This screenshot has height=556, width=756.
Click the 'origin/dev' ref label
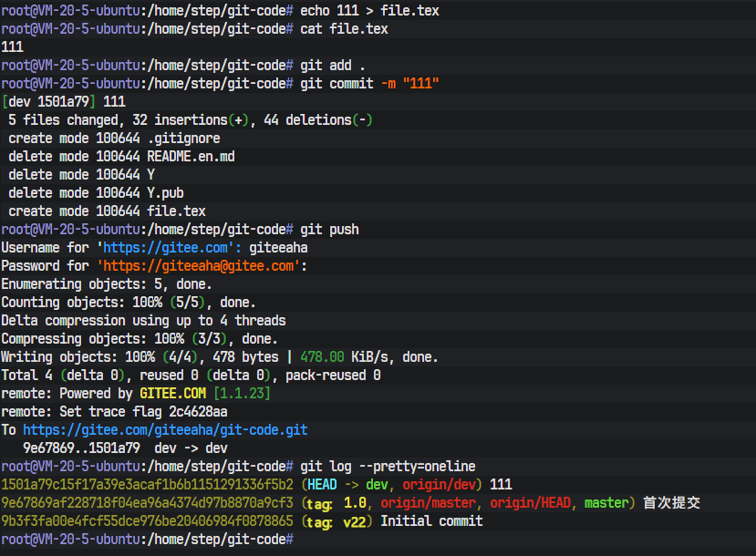pyautogui.click(x=440, y=484)
